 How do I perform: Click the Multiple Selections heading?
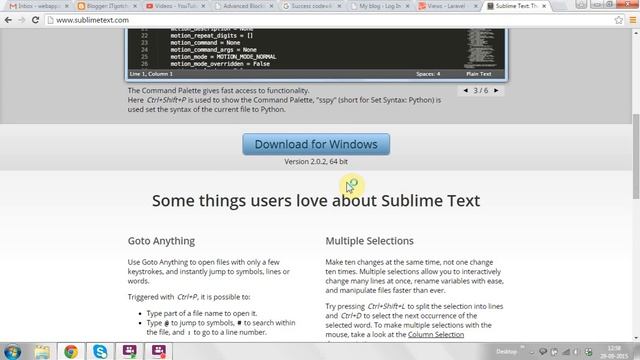369,241
